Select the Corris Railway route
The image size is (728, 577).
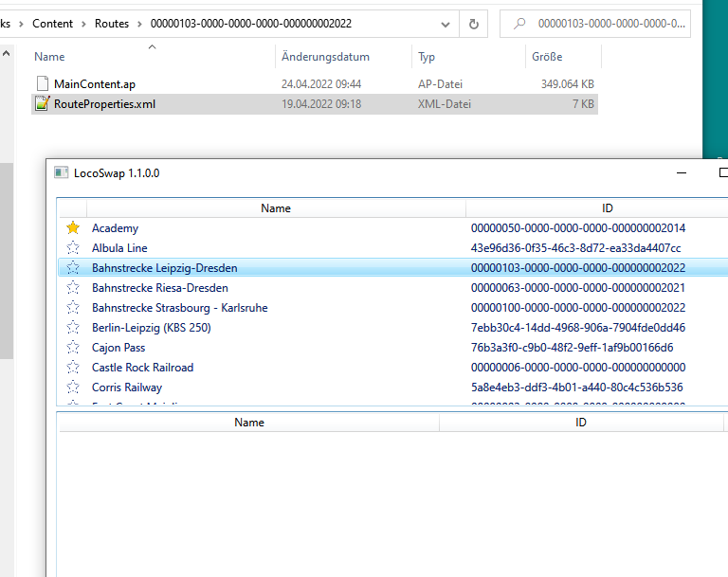(393, 388)
